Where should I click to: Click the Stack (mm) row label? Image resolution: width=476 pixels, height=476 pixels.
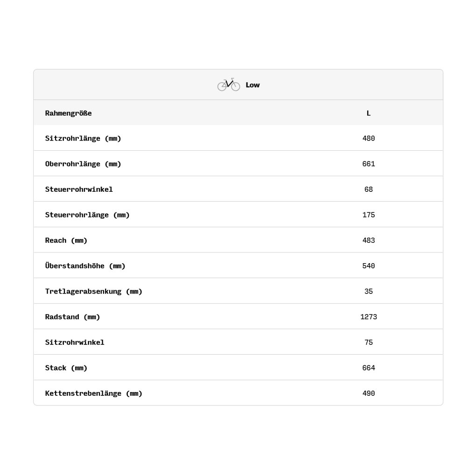pos(66,368)
